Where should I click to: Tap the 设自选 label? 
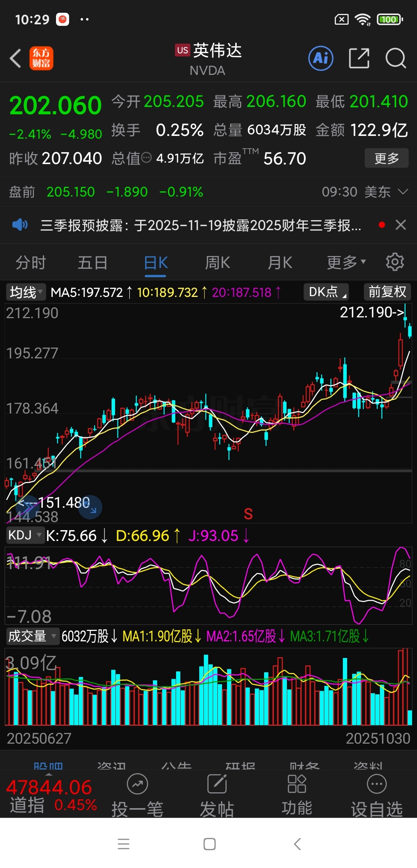point(377,809)
